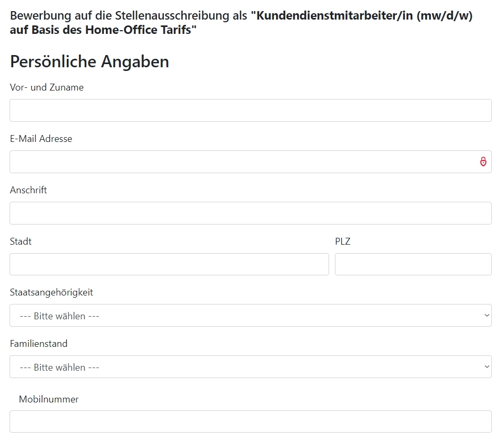This screenshot has height=439, width=504.
Task: Click 'Bewerbung auf die Stellenausschreibung' intro text
Action: coord(120,15)
